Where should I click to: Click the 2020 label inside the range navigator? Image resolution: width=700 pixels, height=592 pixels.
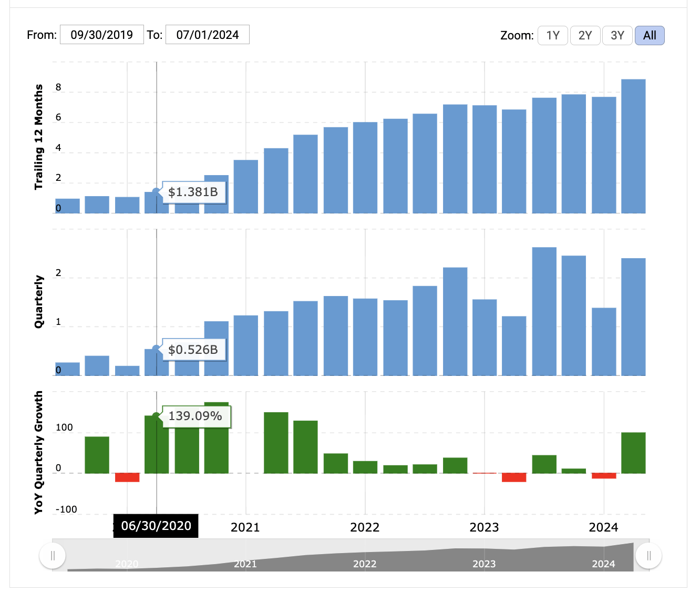click(127, 564)
